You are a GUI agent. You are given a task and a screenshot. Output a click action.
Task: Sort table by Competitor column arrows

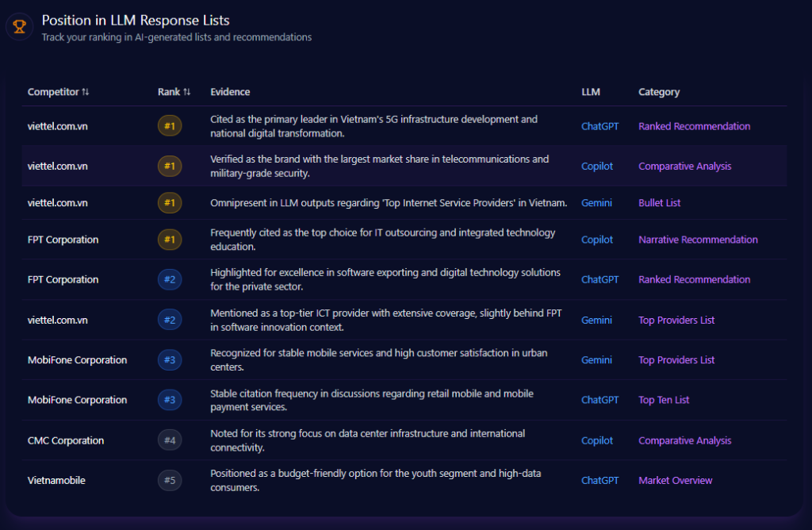86,92
